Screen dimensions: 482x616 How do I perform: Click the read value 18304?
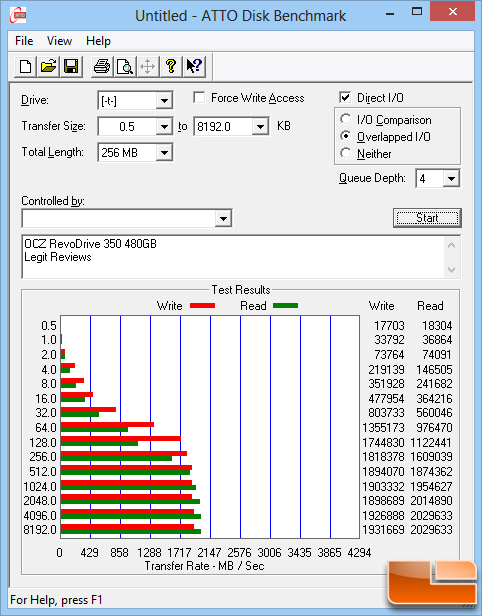tap(437, 326)
